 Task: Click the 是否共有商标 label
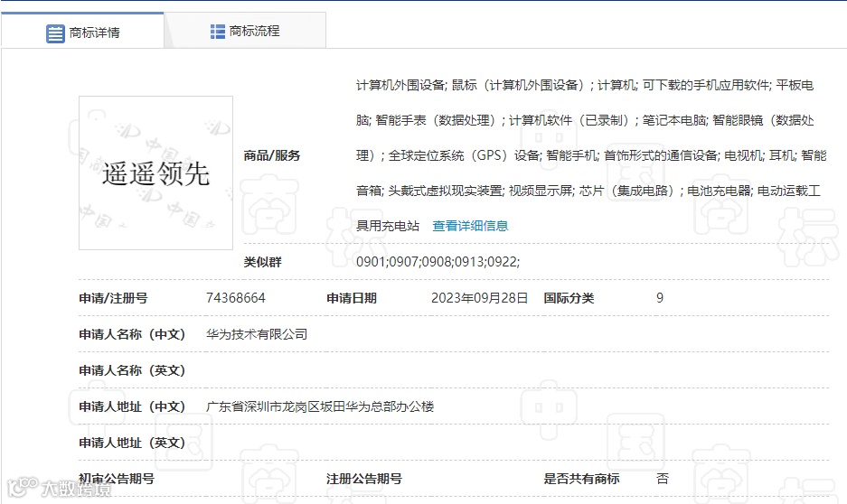tap(581, 479)
